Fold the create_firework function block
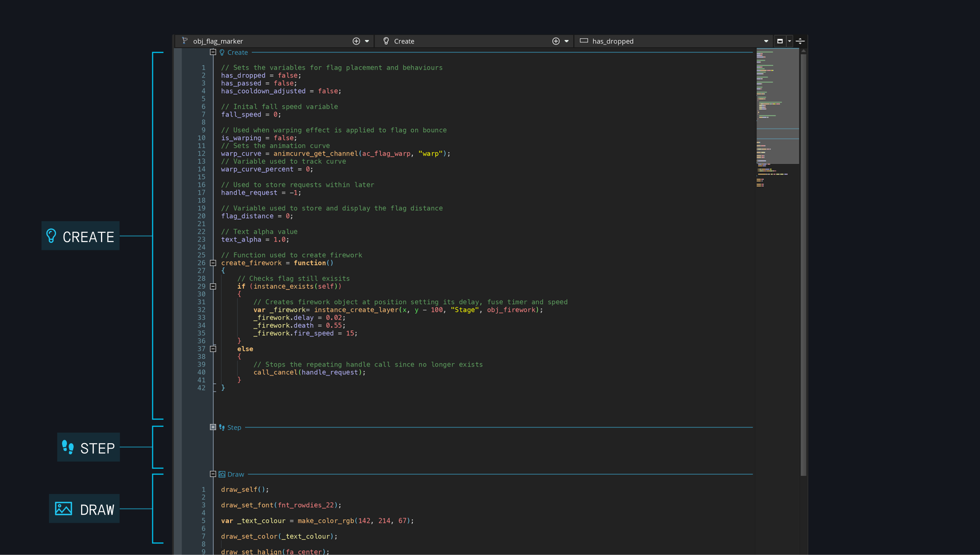Viewport: 980px width, 555px height. (x=213, y=263)
